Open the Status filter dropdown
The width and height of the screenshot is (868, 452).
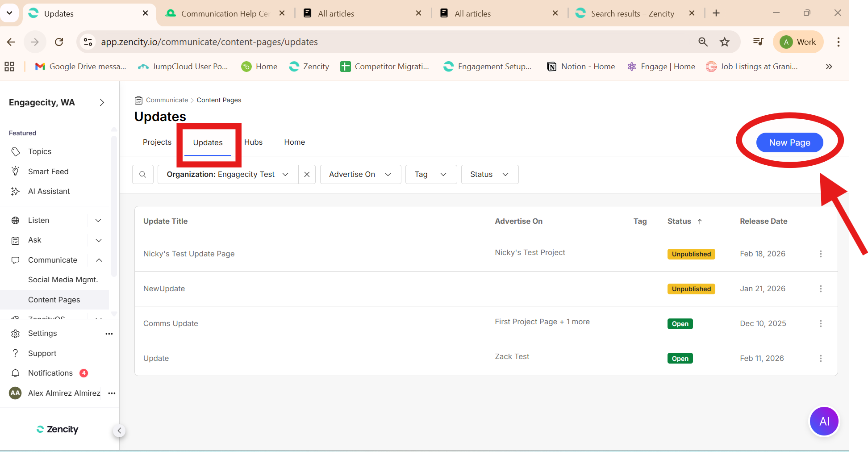pyautogui.click(x=489, y=175)
